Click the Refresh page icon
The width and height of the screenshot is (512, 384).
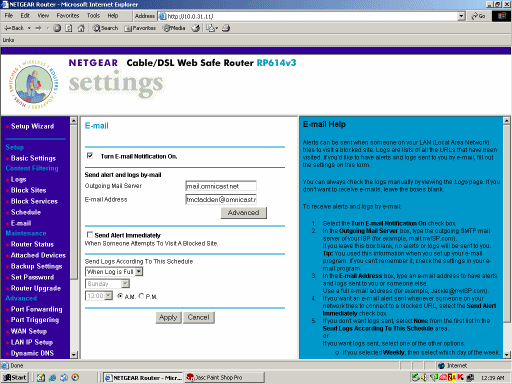pyautogui.click(x=69, y=28)
